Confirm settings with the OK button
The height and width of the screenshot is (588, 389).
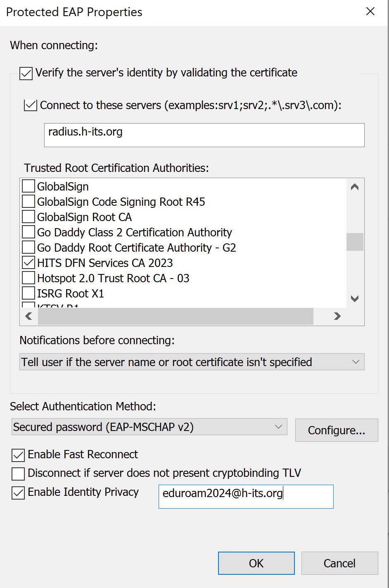256,563
